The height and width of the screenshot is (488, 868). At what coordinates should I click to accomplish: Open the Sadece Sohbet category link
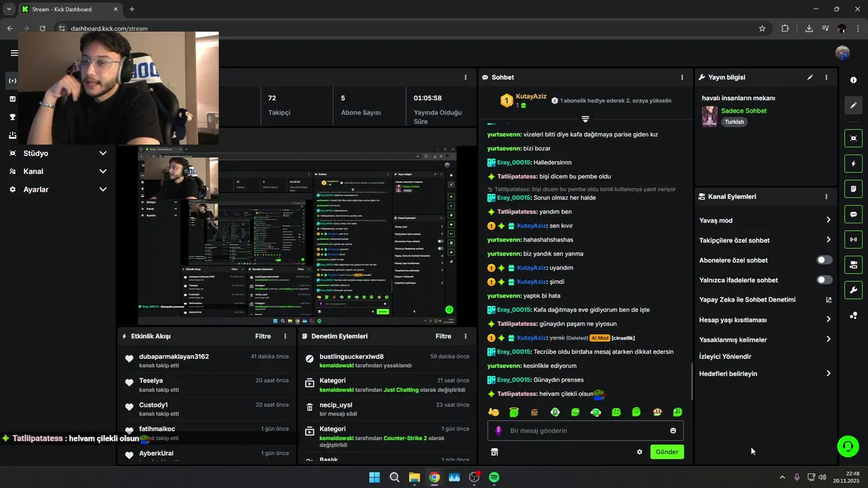pyautogui.click(x=743, y=110)
